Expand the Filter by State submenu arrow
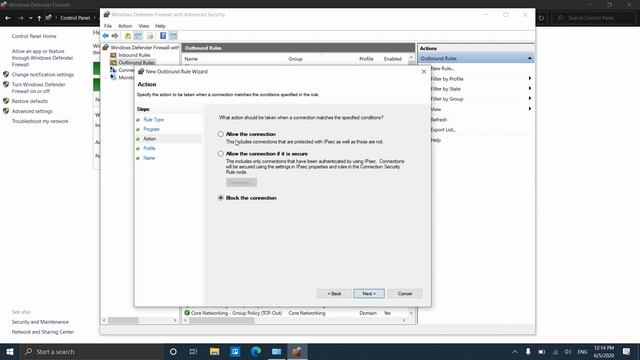This screenshot has width=640, height=360. click(530, 88)
